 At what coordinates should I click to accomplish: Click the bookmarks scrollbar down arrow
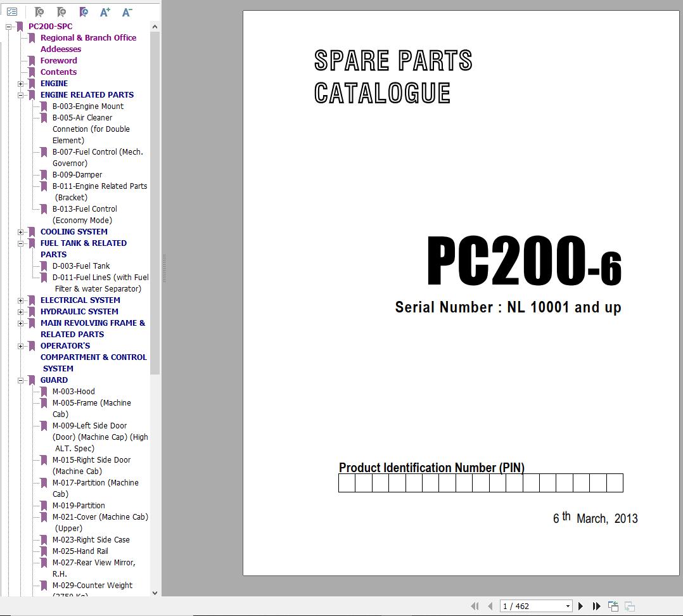coord(155,593)
